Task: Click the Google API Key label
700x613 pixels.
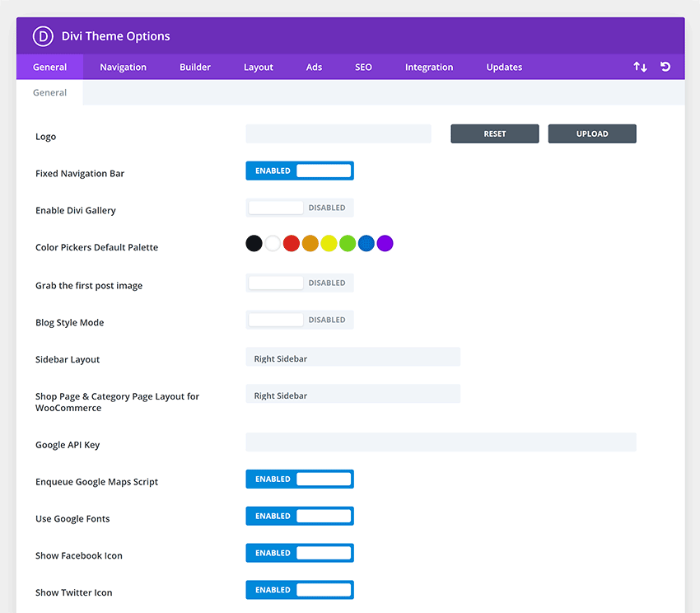Action: coord(68,445)
